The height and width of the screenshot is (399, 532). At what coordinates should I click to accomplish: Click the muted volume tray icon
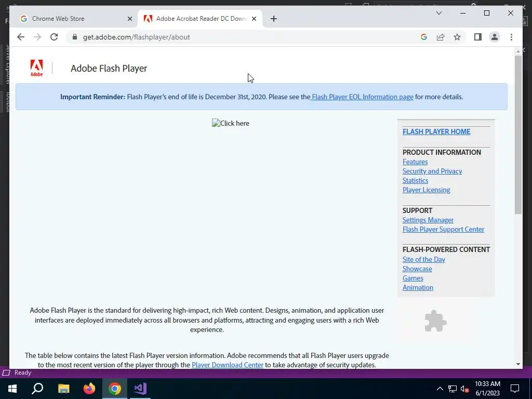click(x=465, y=389)
